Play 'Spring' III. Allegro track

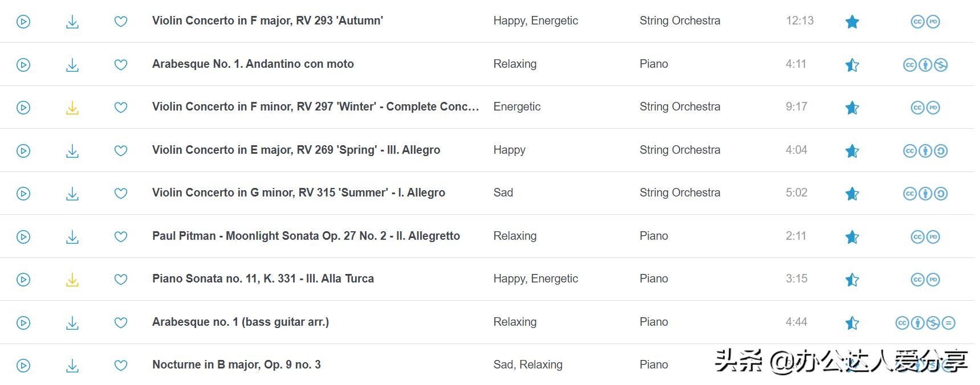tap(23, 151)
